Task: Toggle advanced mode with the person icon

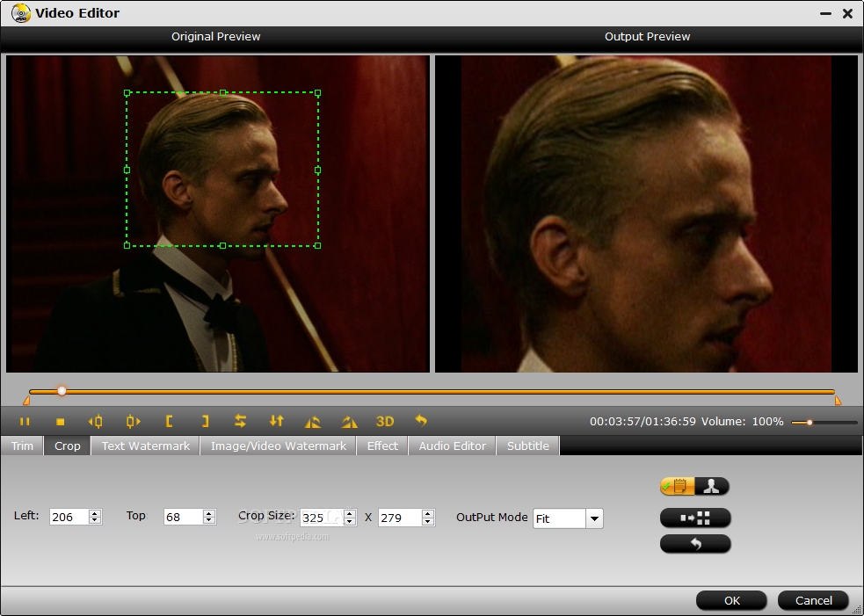Action: tap(712, 487)
